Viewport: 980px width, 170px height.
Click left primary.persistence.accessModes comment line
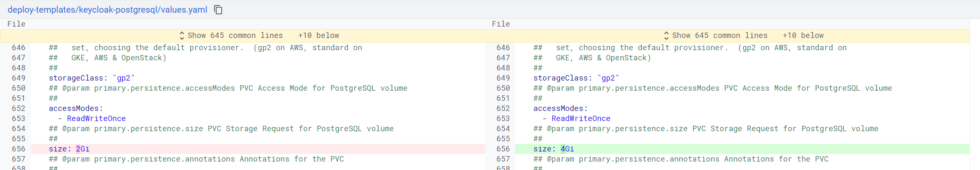click(228, 88)
